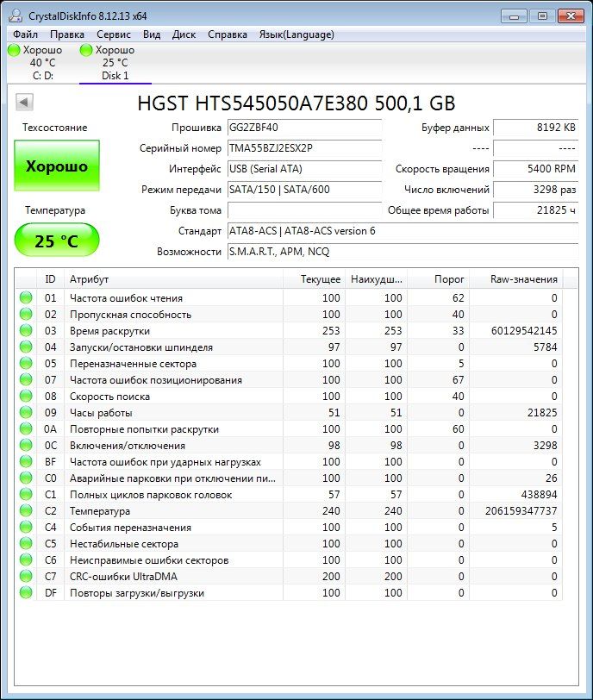Viewport: 593px width, 700px height.
Task: Click status orb of attribute 08 row
Action: pyautogui.click(x=26, y=396)
